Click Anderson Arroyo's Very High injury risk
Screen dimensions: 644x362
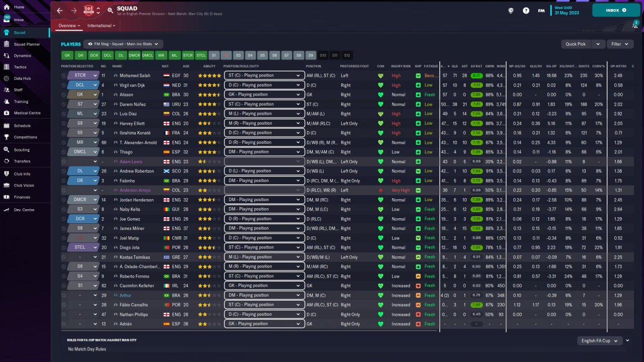(x=400, y=190)
